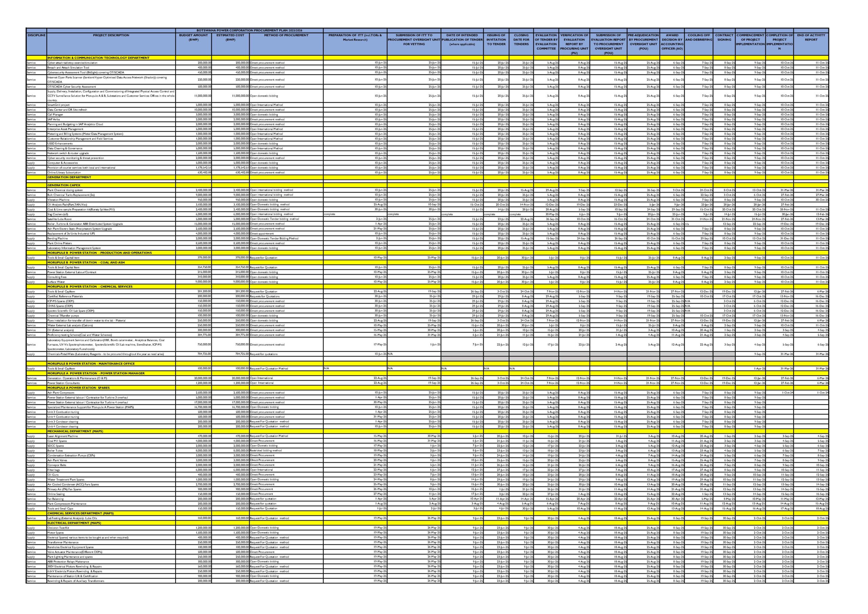Select the 'CHNS Spares (OEM)' cell
Image resolution: width=868 pixels, height=614 pixels.
pos(111,306)
